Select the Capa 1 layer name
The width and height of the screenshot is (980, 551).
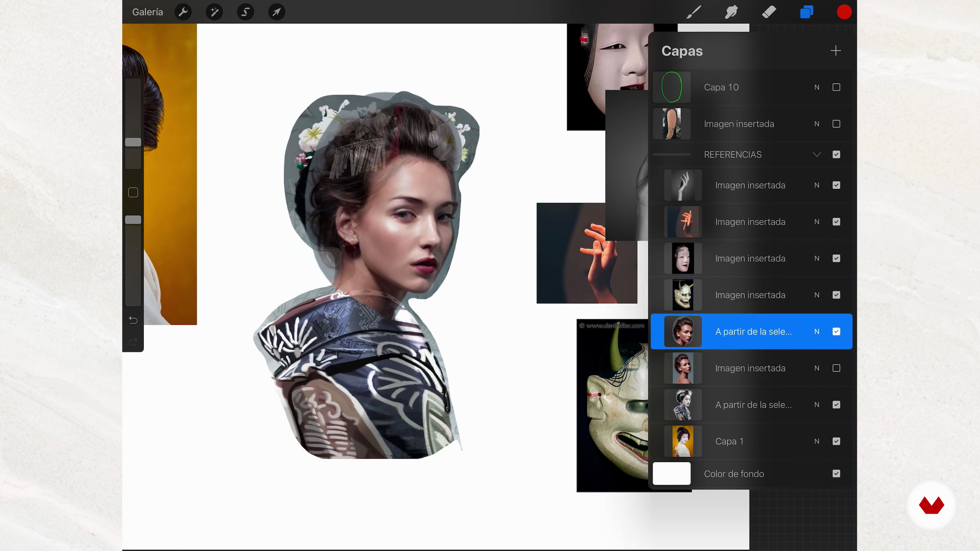click(x=729, y=441)
